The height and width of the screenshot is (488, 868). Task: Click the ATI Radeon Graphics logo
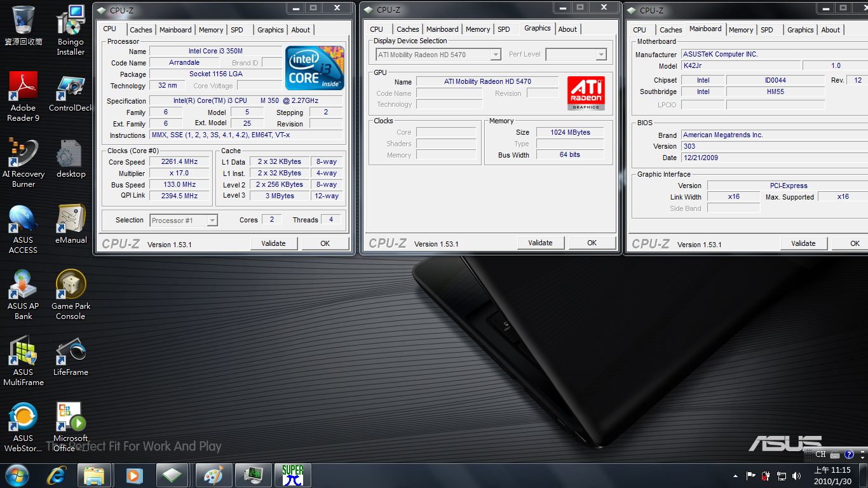(x=586, y=93)
